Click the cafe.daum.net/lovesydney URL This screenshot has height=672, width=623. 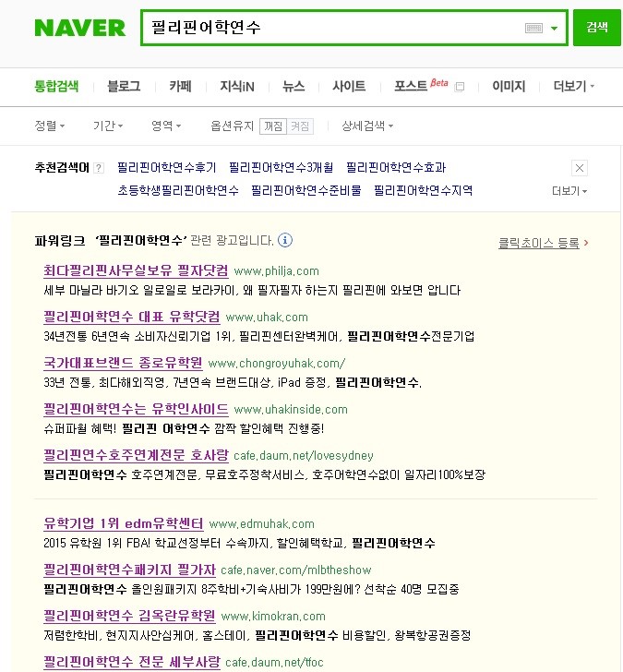click(x=304, y=456)
